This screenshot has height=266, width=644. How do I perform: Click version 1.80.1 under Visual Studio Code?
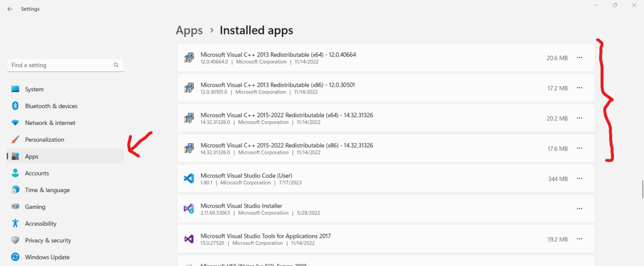[207, 183]
